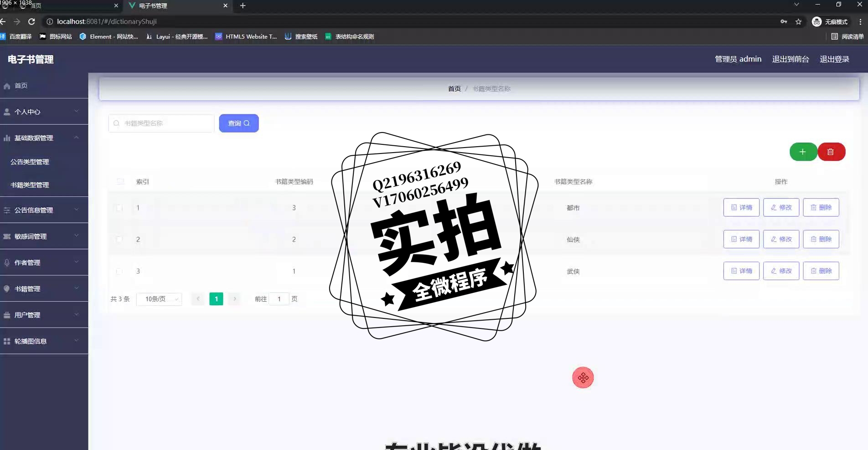Click the home icon beside 首页 in sidebar
The height and width of the screenshot is (450, 868).
pos(7,86)
